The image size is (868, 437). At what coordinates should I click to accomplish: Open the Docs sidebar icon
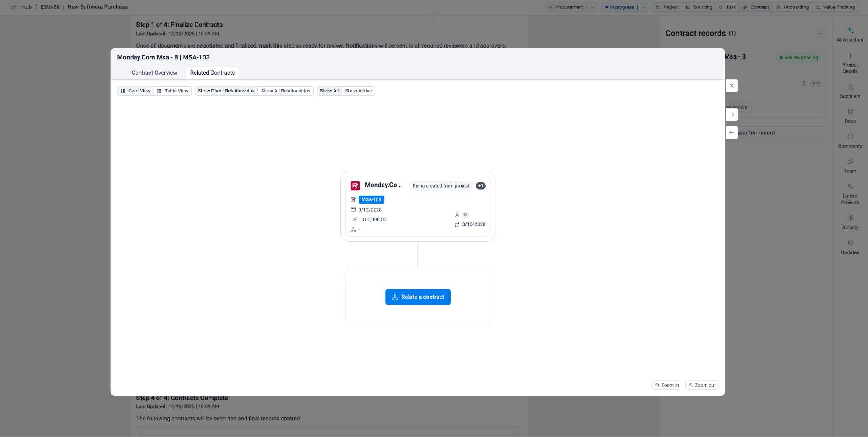tap(850, 112)
